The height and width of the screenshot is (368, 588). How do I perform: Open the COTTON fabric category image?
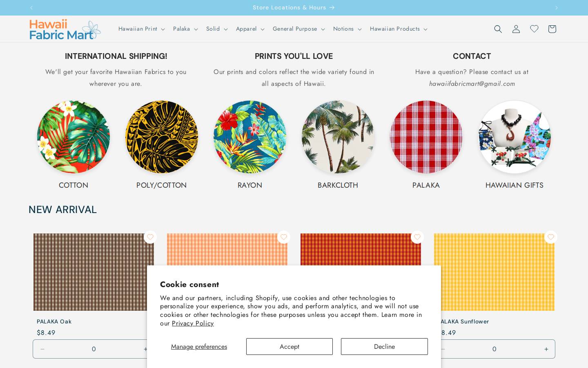click(x=73, y=137)
